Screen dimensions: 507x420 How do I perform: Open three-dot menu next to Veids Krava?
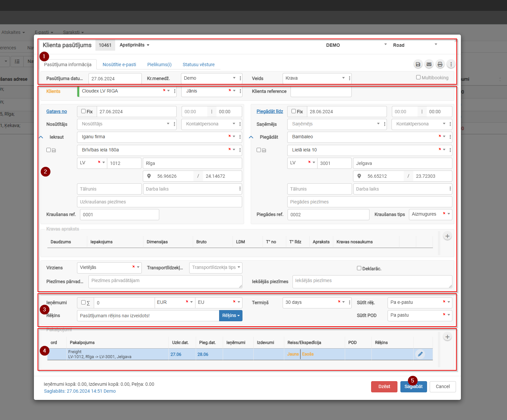[x=349, y=78]
